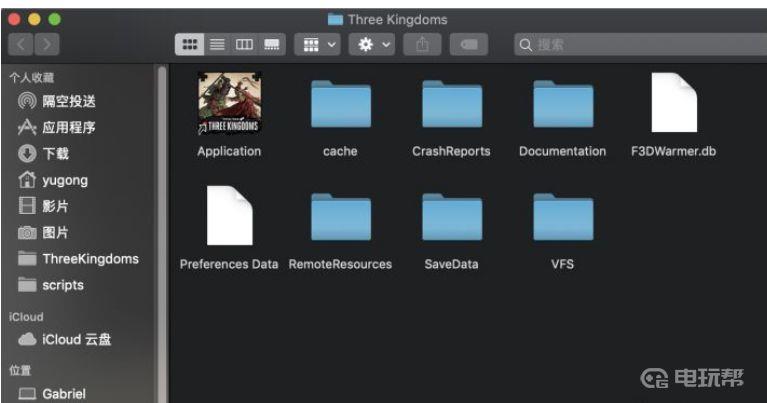The image size is (767, 403).
Task: Select the Preferences Data file icon
Action: coord(229,215)
